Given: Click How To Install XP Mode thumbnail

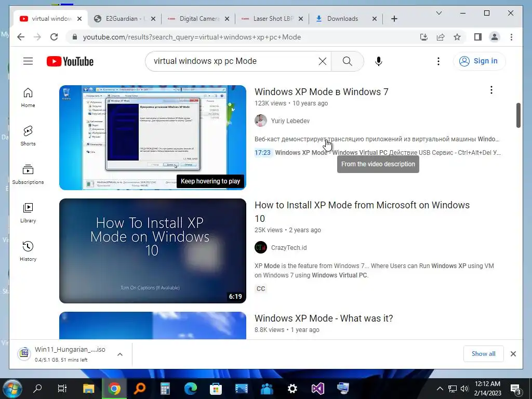Looking at the screenshot, I should 153,251.
